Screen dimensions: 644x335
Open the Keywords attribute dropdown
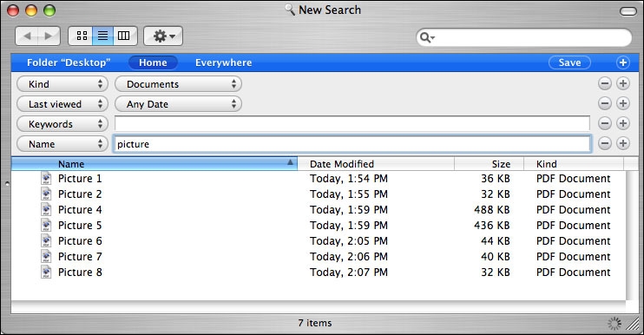(62, 123)
